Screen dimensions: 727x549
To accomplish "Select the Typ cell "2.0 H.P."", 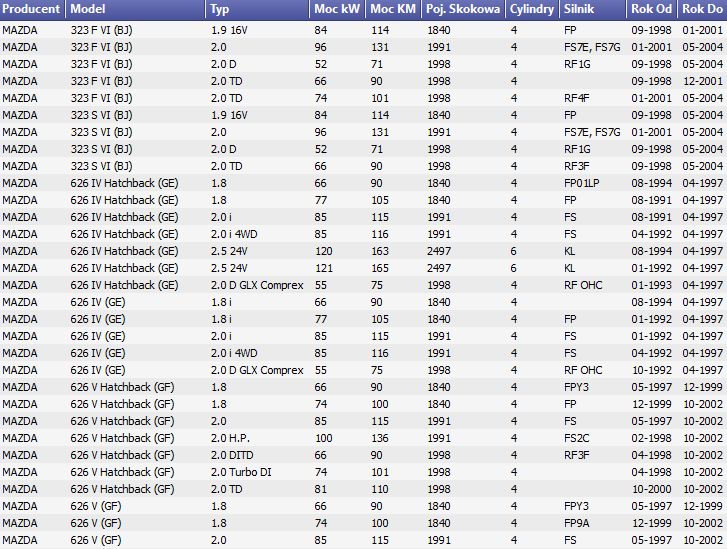I will point(230,438).
